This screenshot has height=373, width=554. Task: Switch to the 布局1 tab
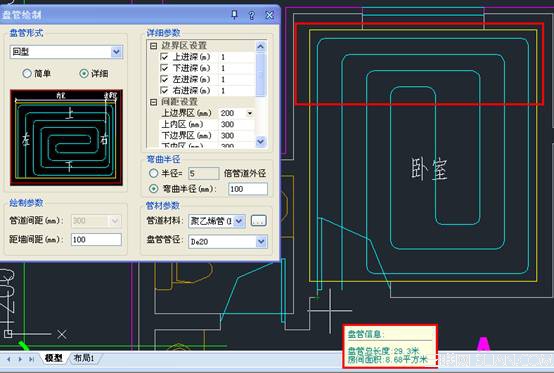84,358
